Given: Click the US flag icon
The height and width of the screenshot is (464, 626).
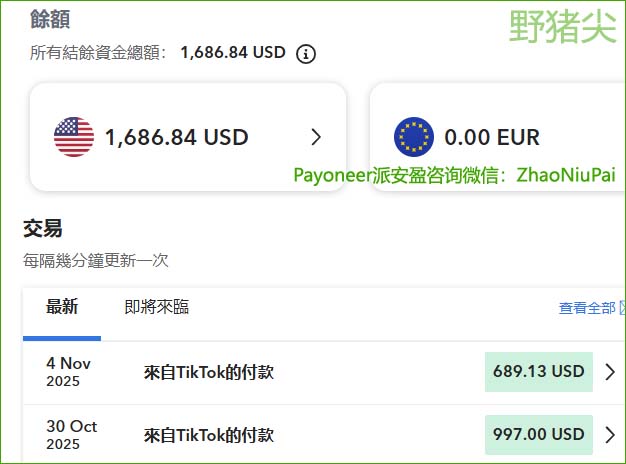Looking at the screenshot, I should (74, 137).
